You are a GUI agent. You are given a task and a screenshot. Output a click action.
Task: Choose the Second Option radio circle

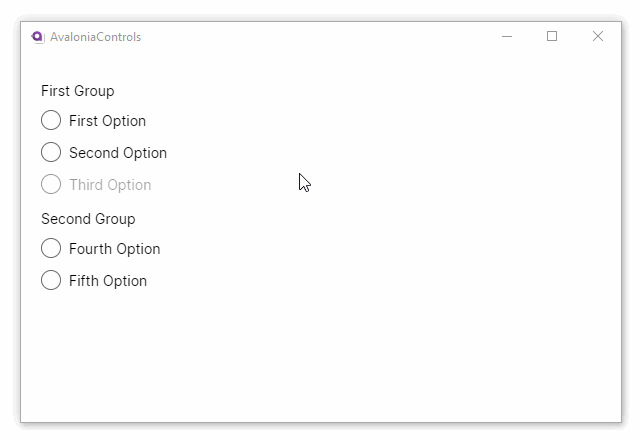click(51, 153)
